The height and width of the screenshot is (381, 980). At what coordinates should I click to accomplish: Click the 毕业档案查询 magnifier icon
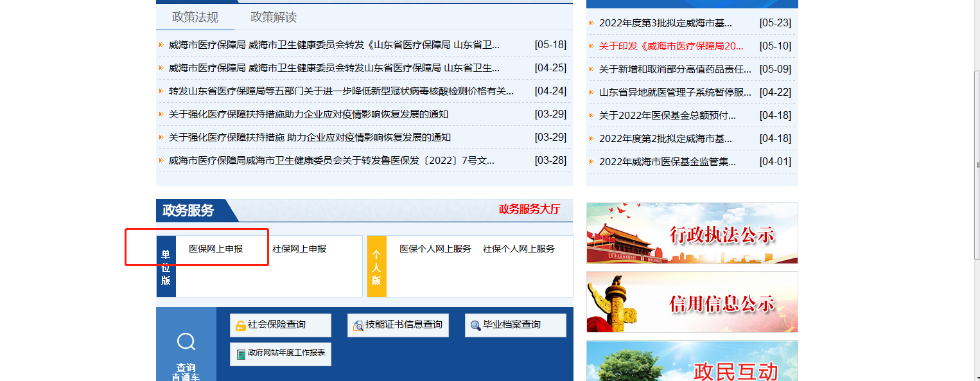[x=475, y=326]
